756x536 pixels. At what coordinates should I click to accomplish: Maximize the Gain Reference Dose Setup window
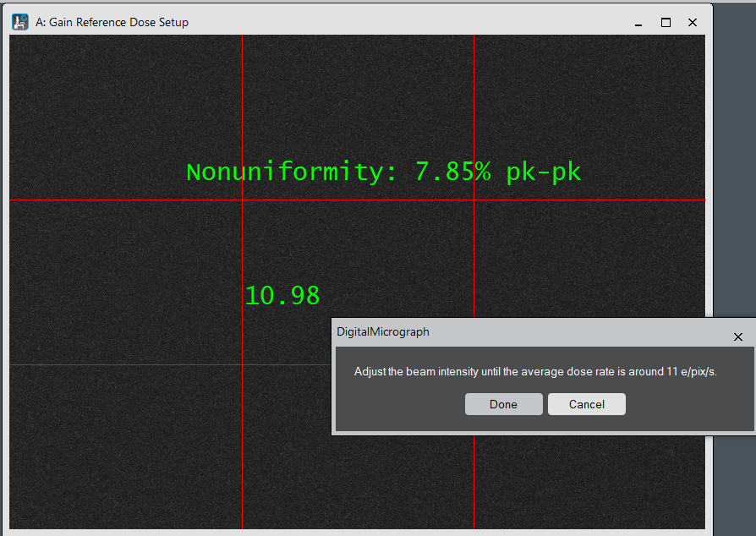[x=666, y=23]
